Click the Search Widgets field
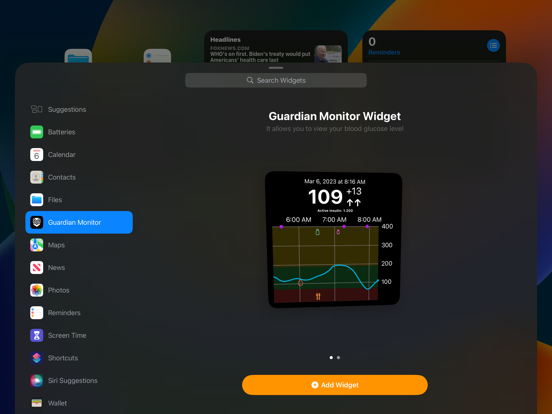 click(x=276, y=80)
